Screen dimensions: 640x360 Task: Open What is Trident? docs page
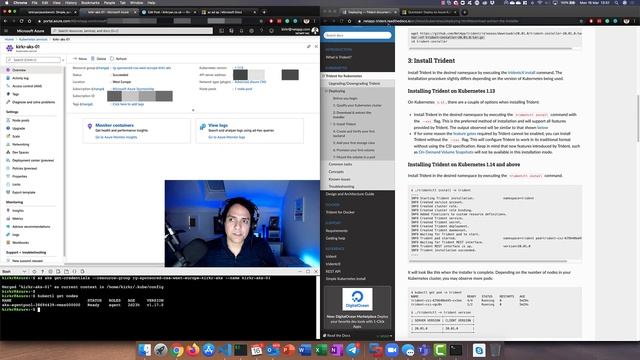point(339,57)
